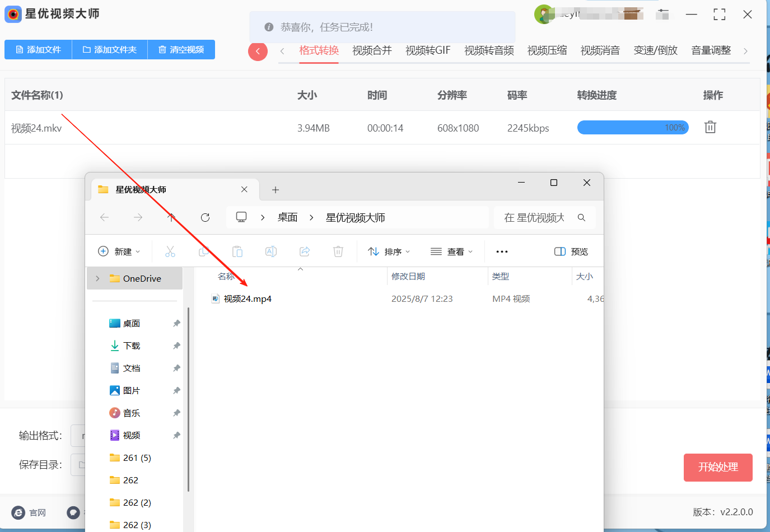Open the Explorer more options ellipsis
This screenshot has width=770, height=532.
click(x=502, y=251)
